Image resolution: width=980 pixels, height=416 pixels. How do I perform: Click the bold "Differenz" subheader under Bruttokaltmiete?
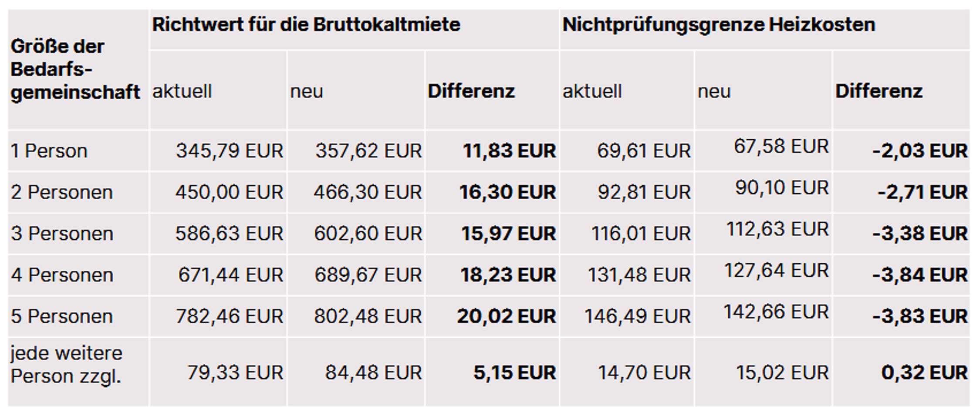(x=471, y=91)
